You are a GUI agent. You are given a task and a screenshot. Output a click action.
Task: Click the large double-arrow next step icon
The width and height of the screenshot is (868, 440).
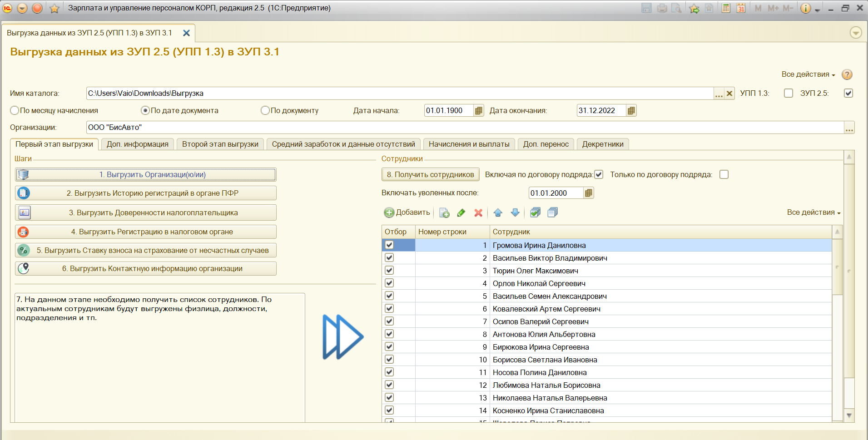click(x=343, y=337)
